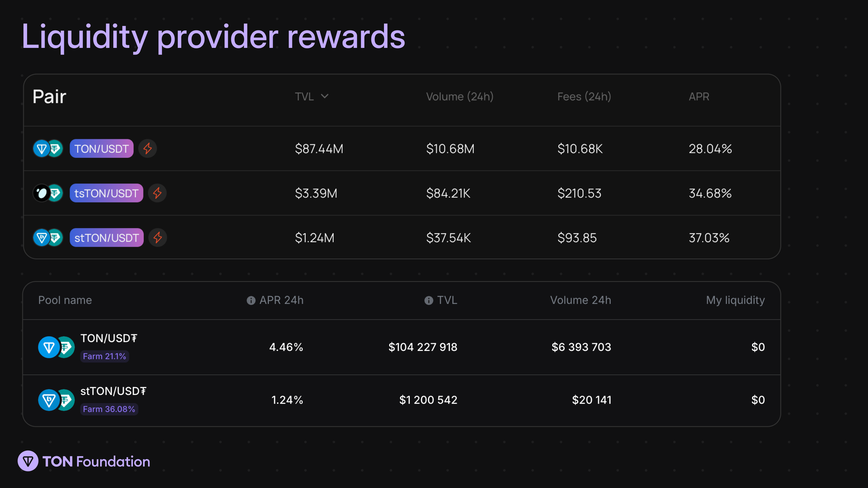Select the stTON/USDT pair badge

pyautogui.click(x=106, y=237)
